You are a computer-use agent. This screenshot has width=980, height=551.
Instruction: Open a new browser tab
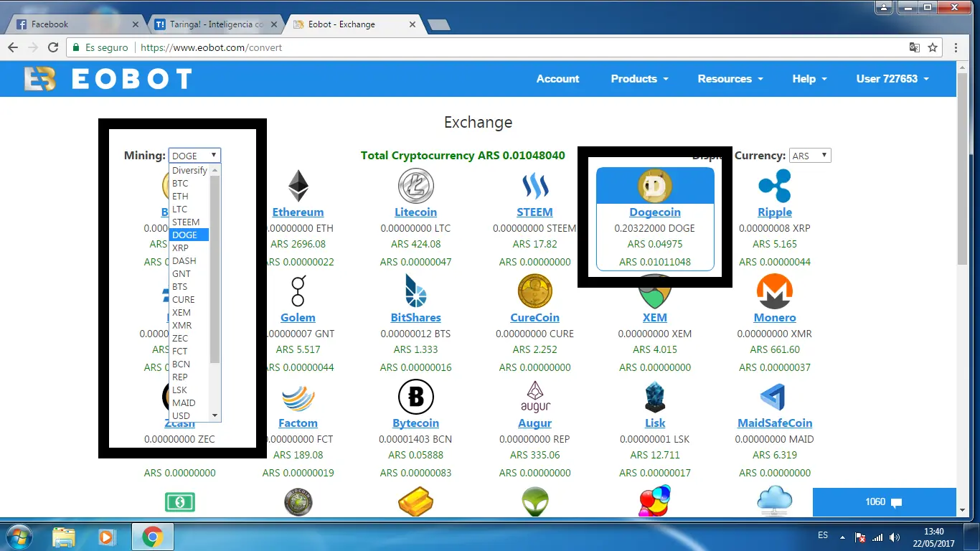pos(438,25)
